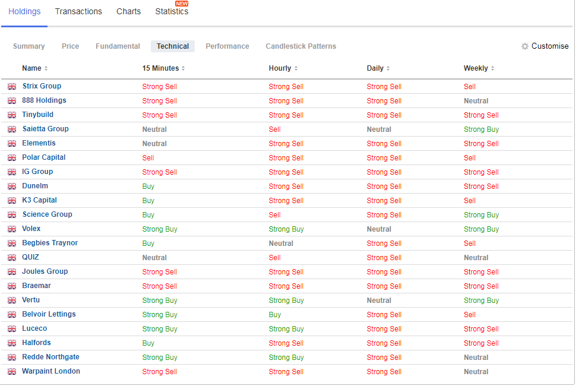Open the Candlestick Patterns view
Screen dimensions: 582x392
[x=301, y=46]
